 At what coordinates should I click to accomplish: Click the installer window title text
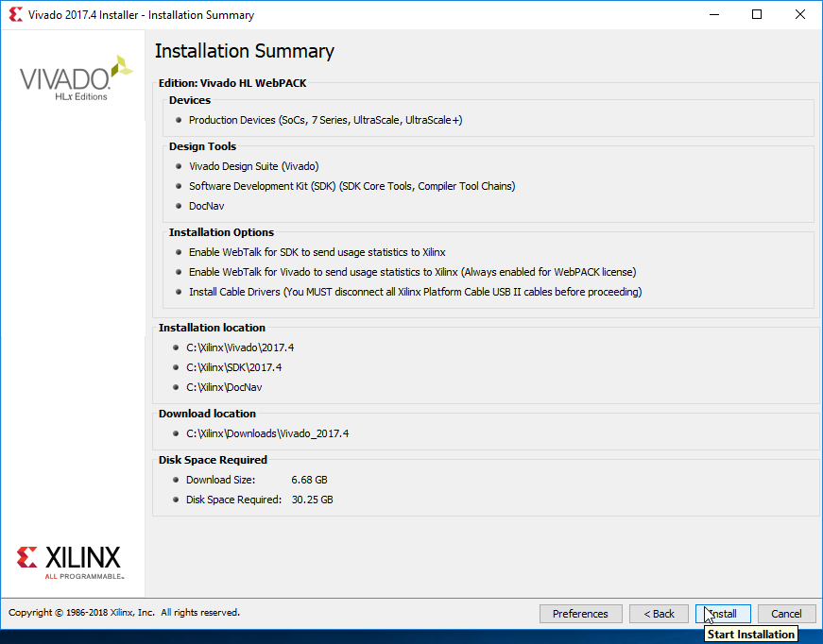141,15
